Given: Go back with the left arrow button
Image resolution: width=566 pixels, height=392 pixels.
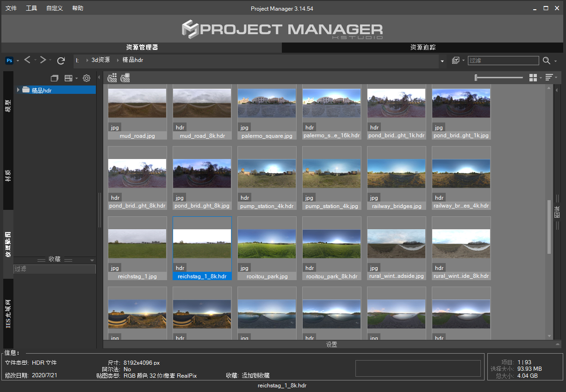Looking at the screenshot, I should pos(27,60).
